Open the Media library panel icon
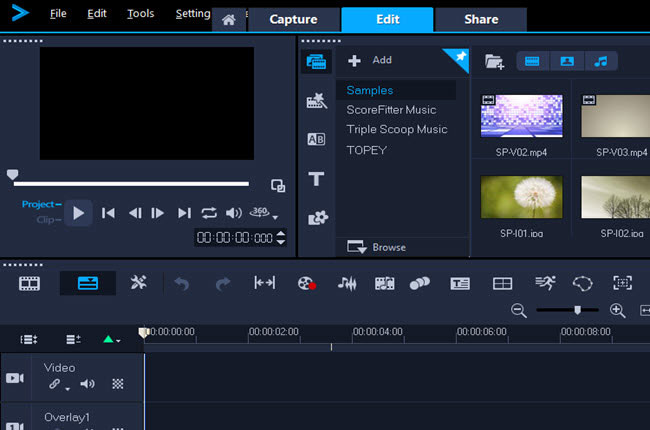This screenshot has width=650, height=430. (x=316, y=62)
